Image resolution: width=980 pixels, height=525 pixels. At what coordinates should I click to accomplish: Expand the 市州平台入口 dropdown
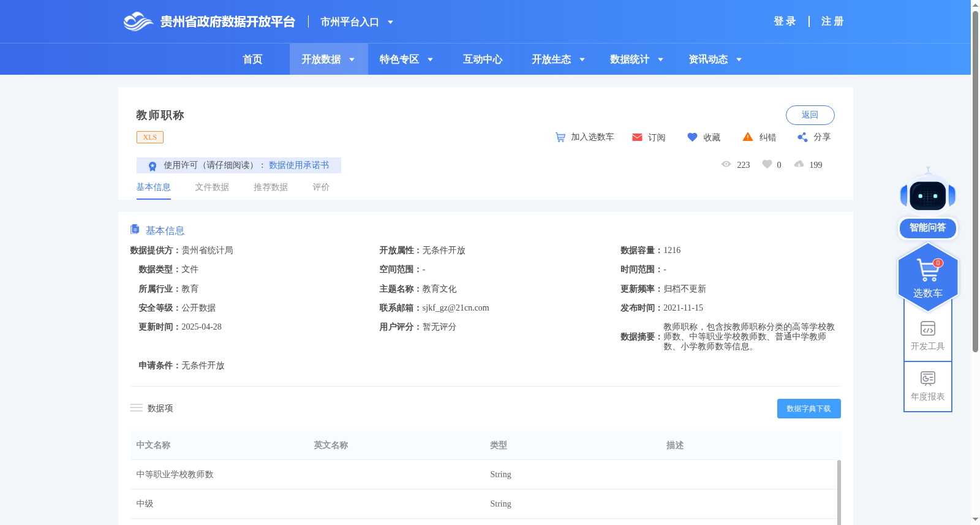(x=390, y=22)
